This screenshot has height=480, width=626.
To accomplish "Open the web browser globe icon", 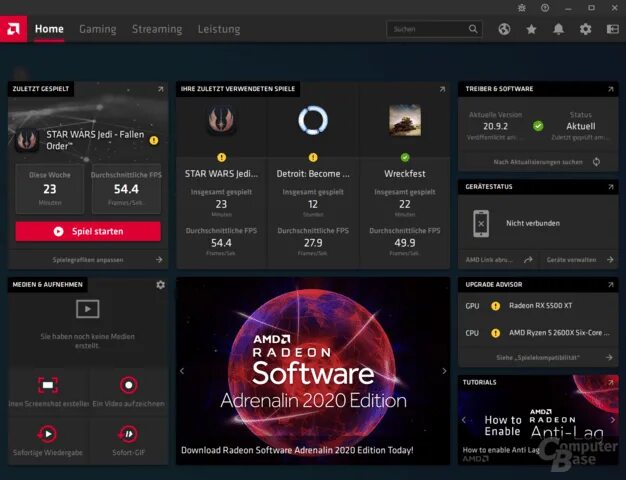I will 504,29.
